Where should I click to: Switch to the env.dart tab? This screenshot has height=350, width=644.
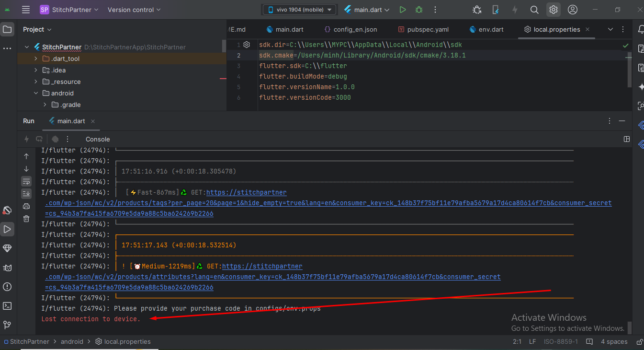pos(486,29)
